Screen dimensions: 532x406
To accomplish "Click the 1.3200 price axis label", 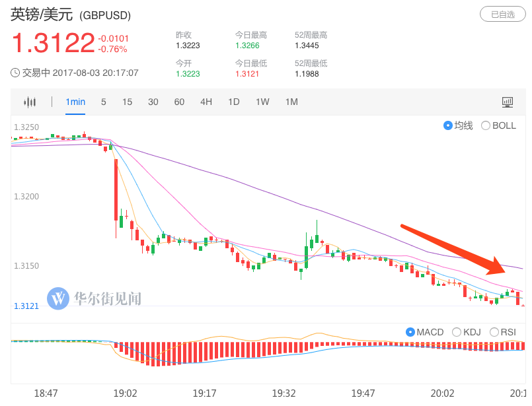I will [x=26, y=197].
